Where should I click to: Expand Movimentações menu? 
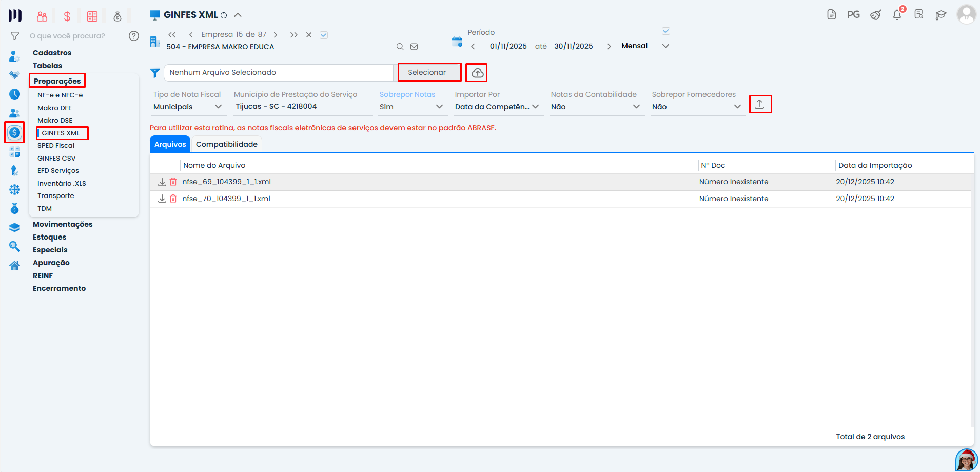tap(63, 224)
